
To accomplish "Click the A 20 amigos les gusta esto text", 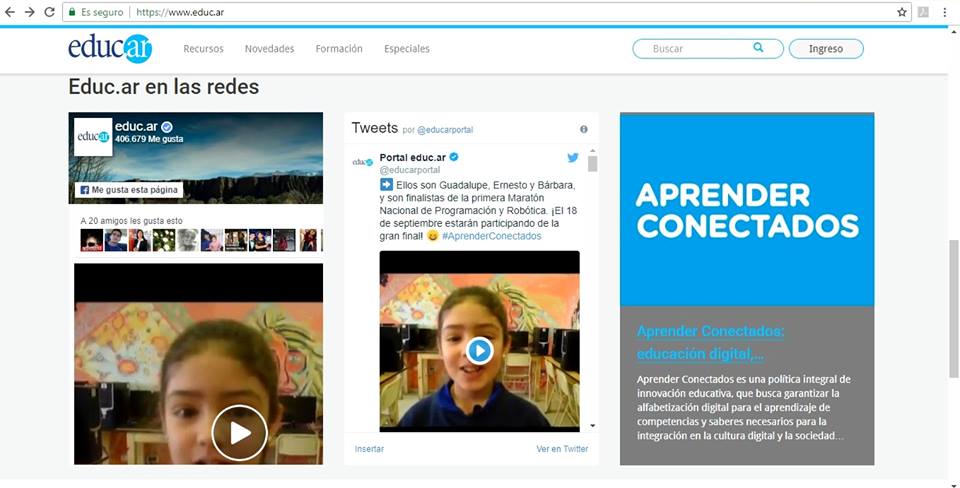I will click(132, 221).
